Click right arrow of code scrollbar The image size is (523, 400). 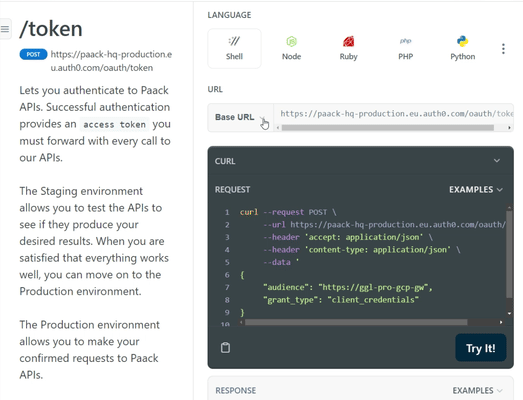coord(501,322)
